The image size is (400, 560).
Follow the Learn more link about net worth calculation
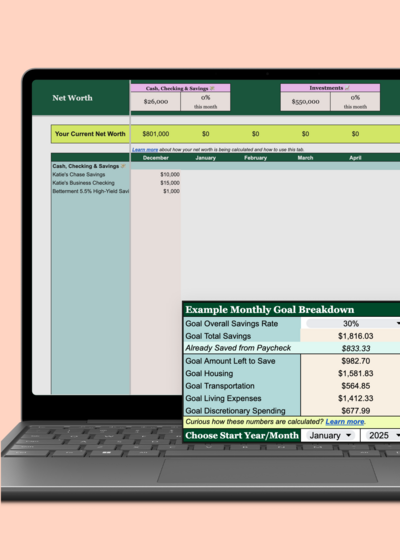(145, 150)
